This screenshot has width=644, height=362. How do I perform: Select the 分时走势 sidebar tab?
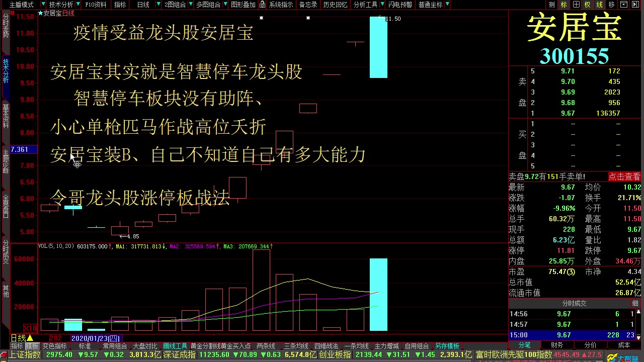(x=6, y=26)
